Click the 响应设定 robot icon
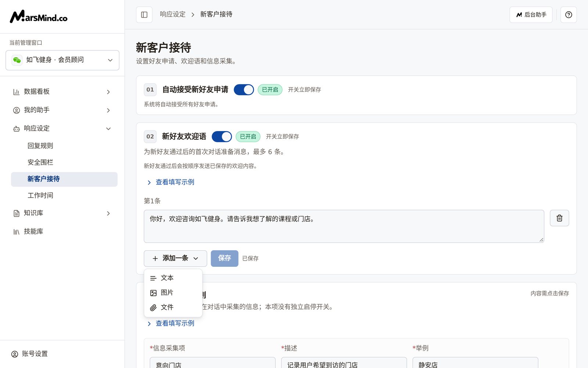The width and height of the screenshot is (588, 368). (16, 128)
